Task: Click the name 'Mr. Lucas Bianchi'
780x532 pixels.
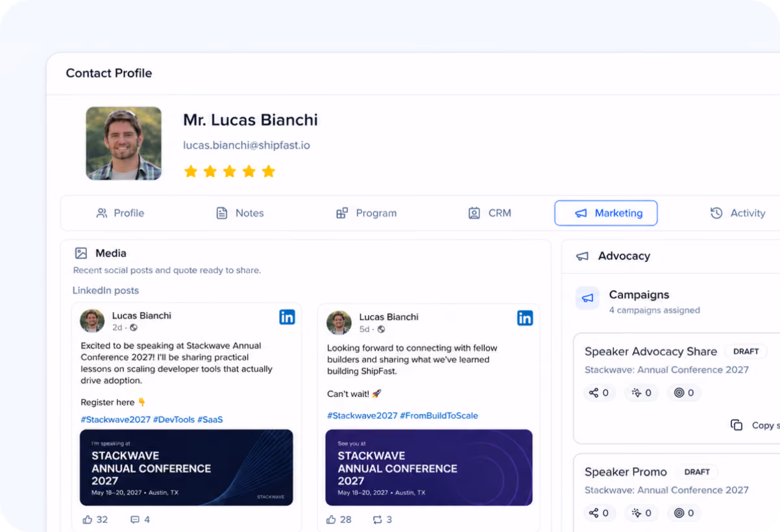Action: pyautogui.click(x=250, y=120)
